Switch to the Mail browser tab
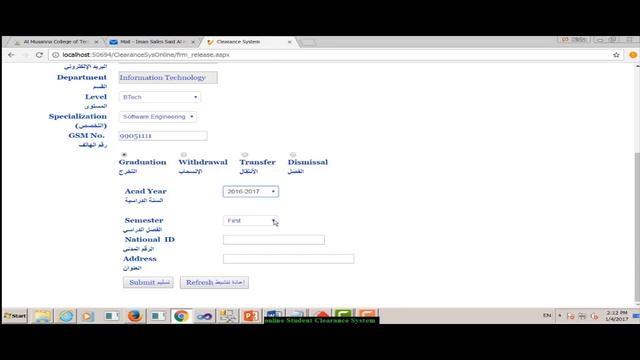Image resolution: width=640 pixels, height=360 pixels. click(153, 42)
